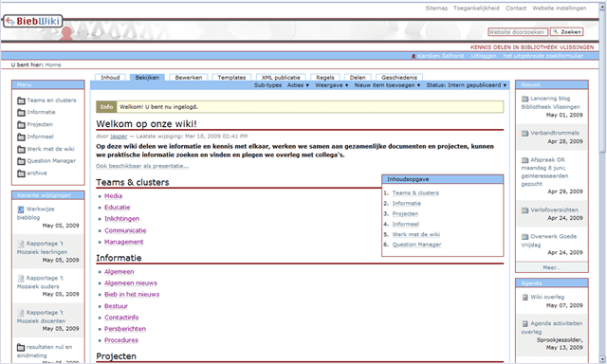Click the Home breadcrumb link
The width and height of the screenshot is (607, 364).
click(53, 65)
